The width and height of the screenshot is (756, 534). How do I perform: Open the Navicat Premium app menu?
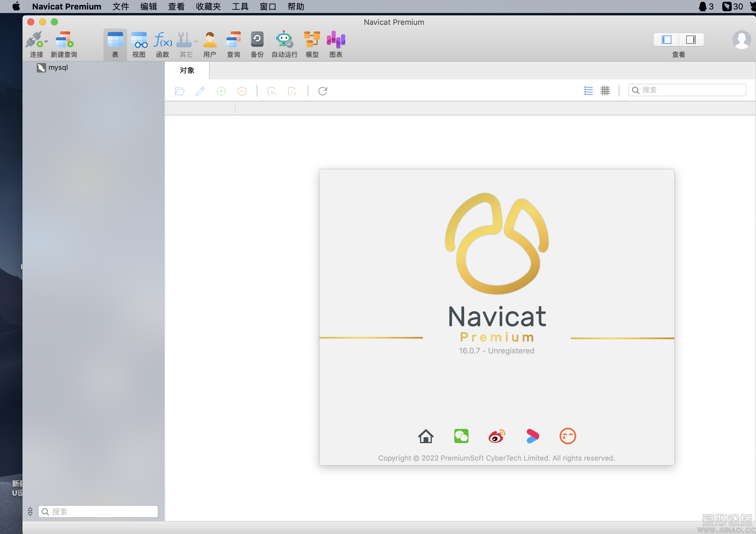(x=67, y=7)
